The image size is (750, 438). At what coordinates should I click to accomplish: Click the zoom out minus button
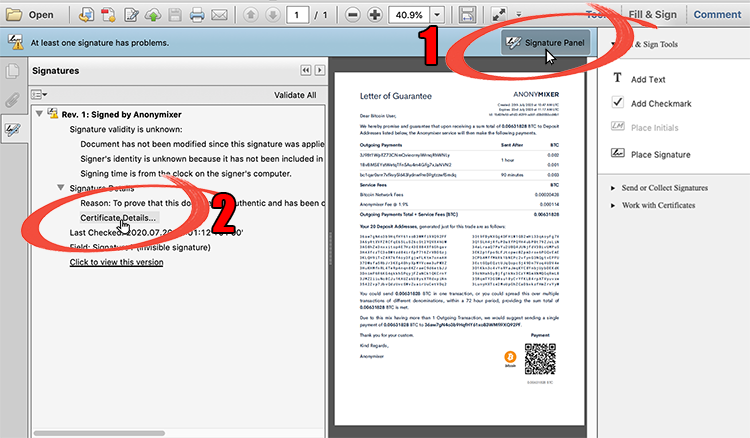coord(355,15)
